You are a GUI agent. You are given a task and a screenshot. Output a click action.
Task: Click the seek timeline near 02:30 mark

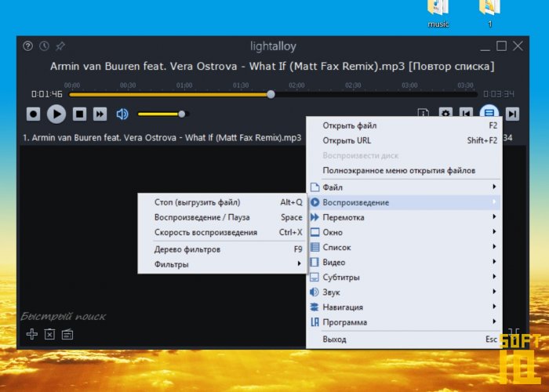tap(353, 95)
